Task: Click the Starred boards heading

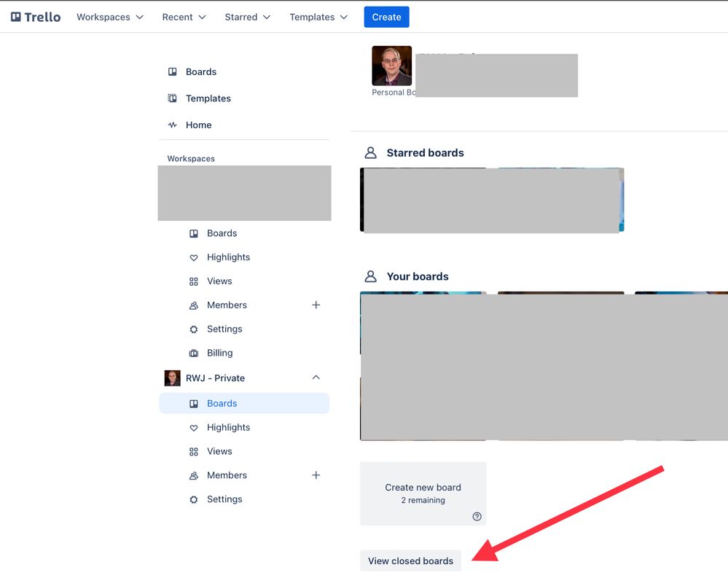Action: point(425,153)
